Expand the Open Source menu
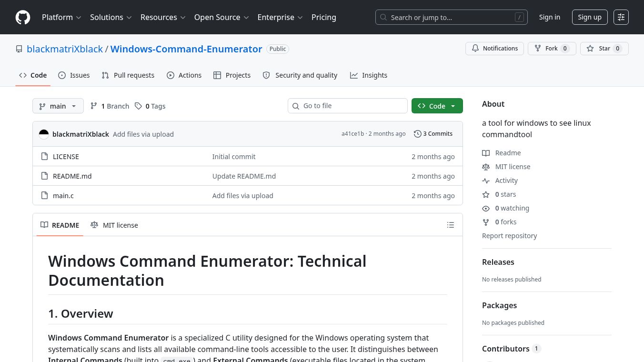 tap(221, 17)
